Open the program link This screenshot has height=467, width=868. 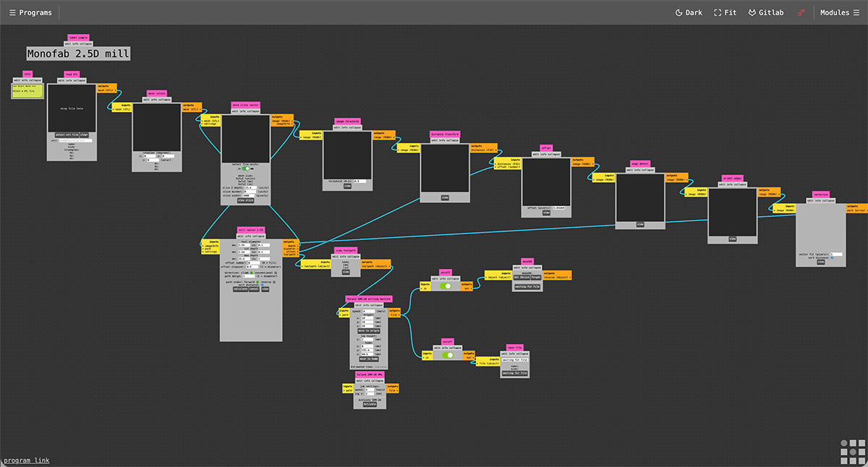tap(26, 460)
